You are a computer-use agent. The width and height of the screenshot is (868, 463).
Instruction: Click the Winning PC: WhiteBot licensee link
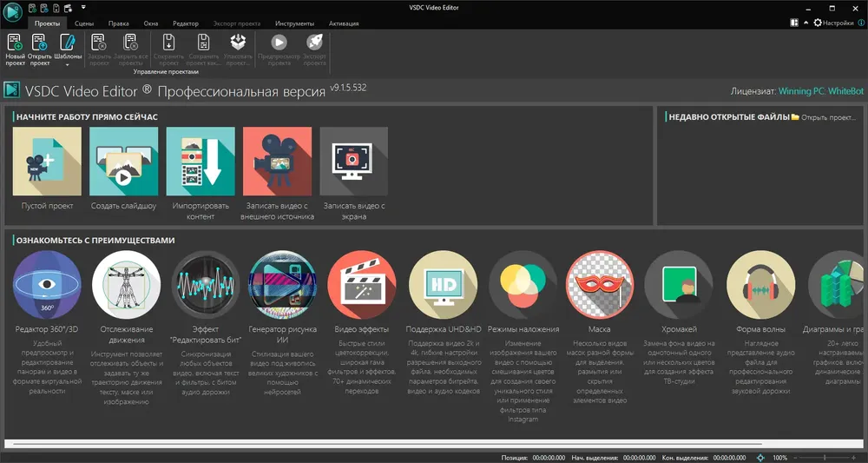(821, 91)
